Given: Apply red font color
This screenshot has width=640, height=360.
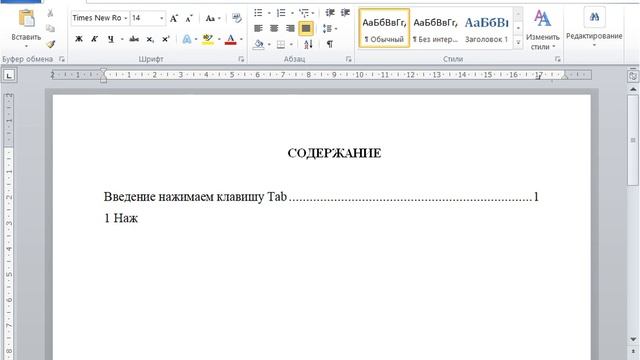Looking at the screenshot, I should pos(231,39).
